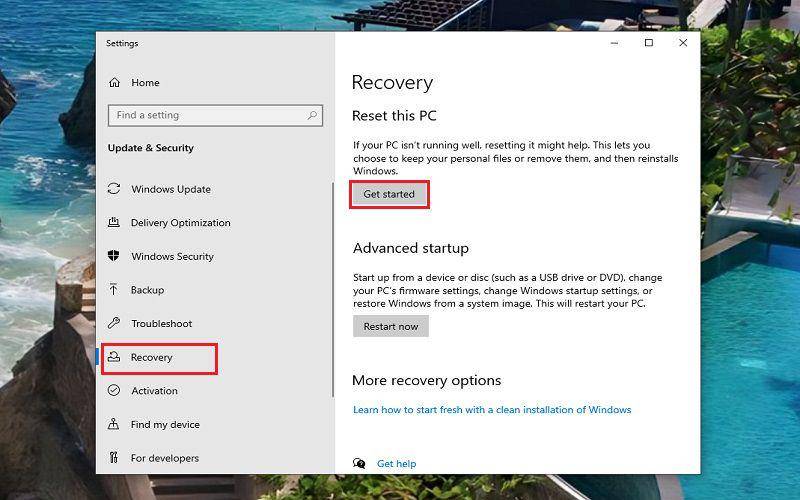Image resolution: width=800 pixels, height=500 pixels.
Task: Click the Home house icon
Action: click(x=114, y=82)
